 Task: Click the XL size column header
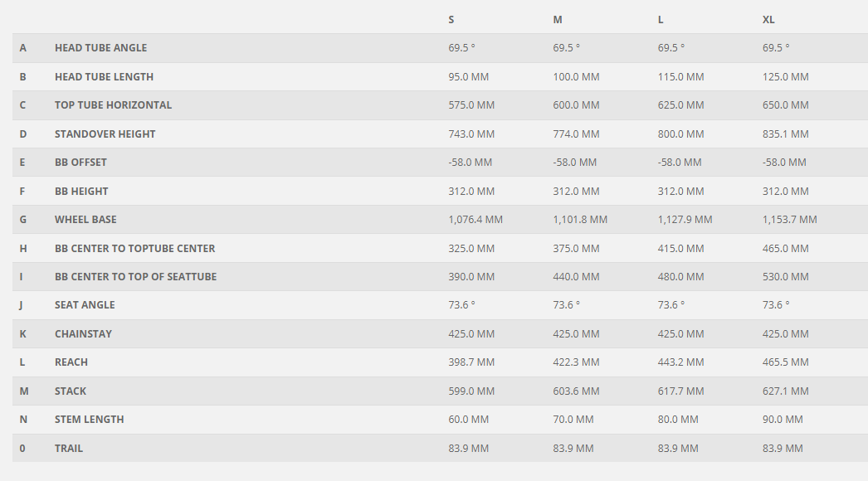click(768, 19)
